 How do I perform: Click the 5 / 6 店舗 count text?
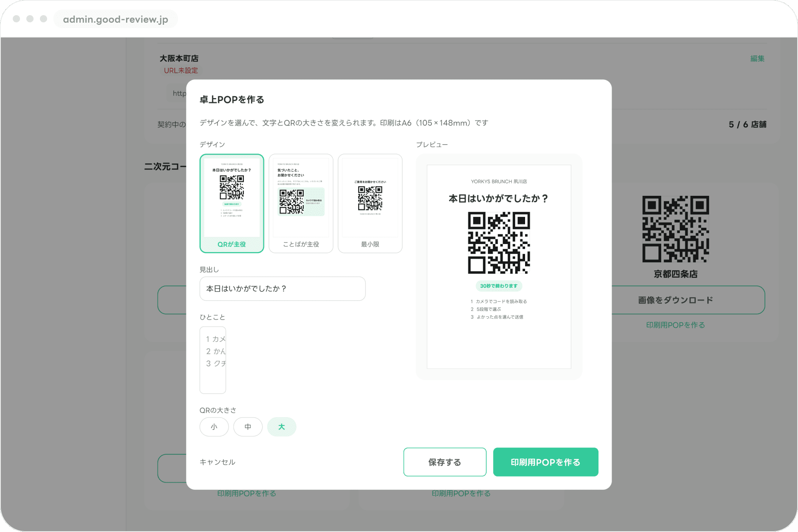(x=748, y=124)
